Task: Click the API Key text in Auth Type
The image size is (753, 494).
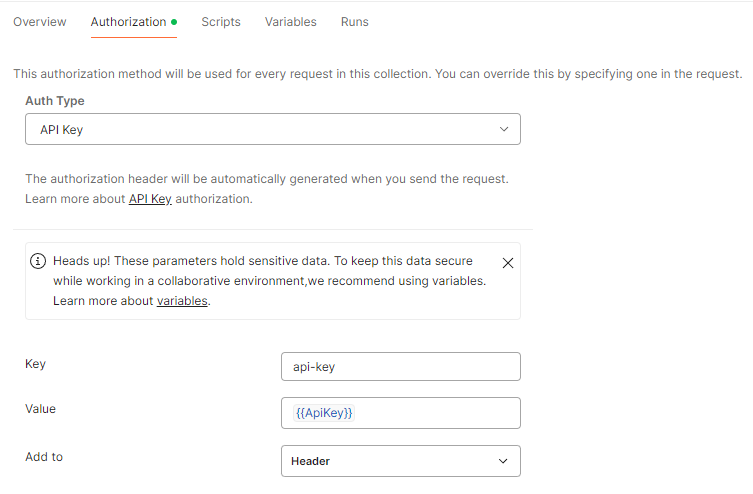Action: click(61, 130)
